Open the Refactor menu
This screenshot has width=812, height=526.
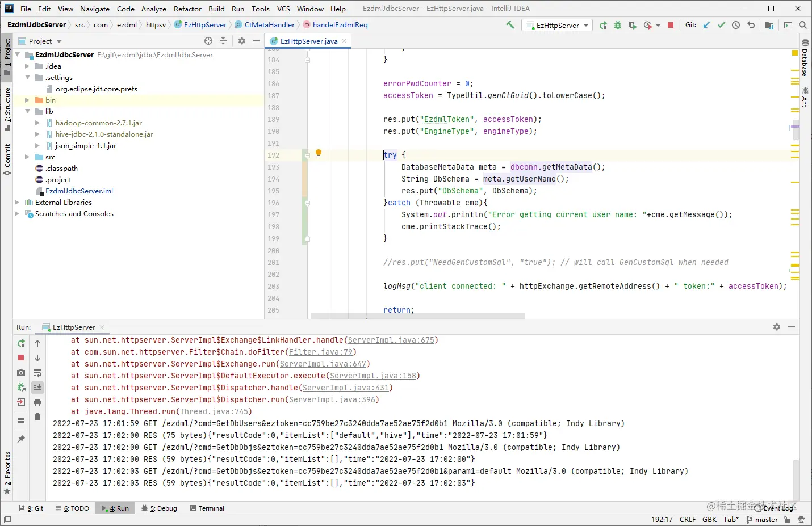[187, 9]
